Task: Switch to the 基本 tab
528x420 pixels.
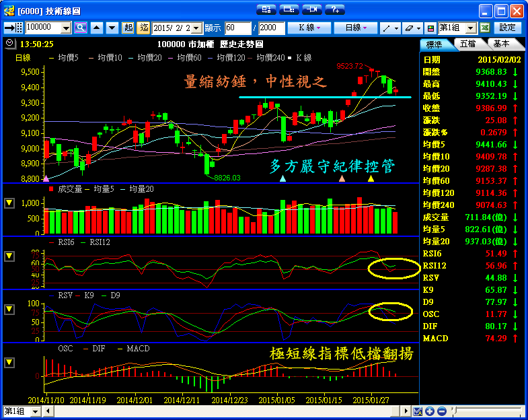Action: click(501, 44)
